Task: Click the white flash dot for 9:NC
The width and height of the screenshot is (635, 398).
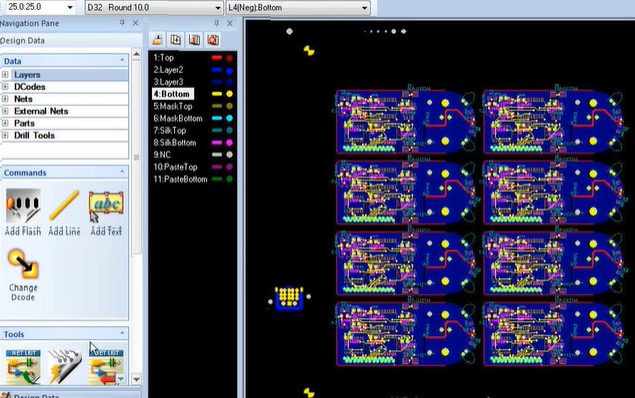Action: [229, 155]
